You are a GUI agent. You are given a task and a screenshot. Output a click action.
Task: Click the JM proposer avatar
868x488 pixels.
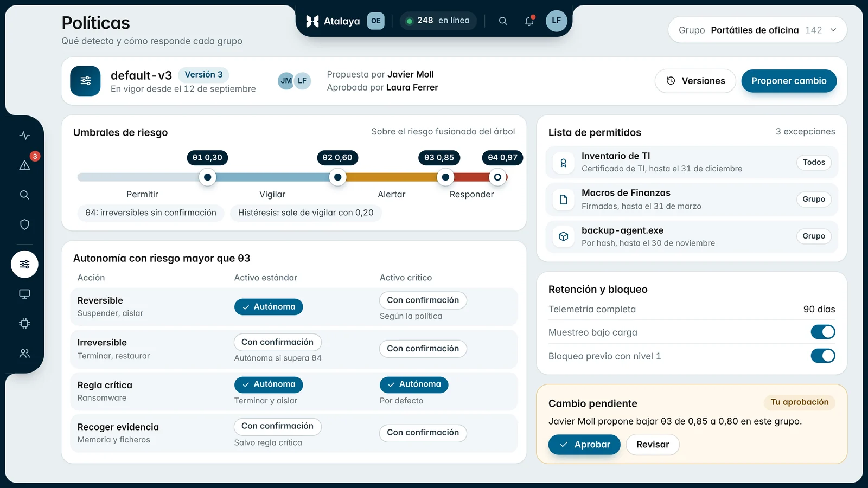point(286,81)
